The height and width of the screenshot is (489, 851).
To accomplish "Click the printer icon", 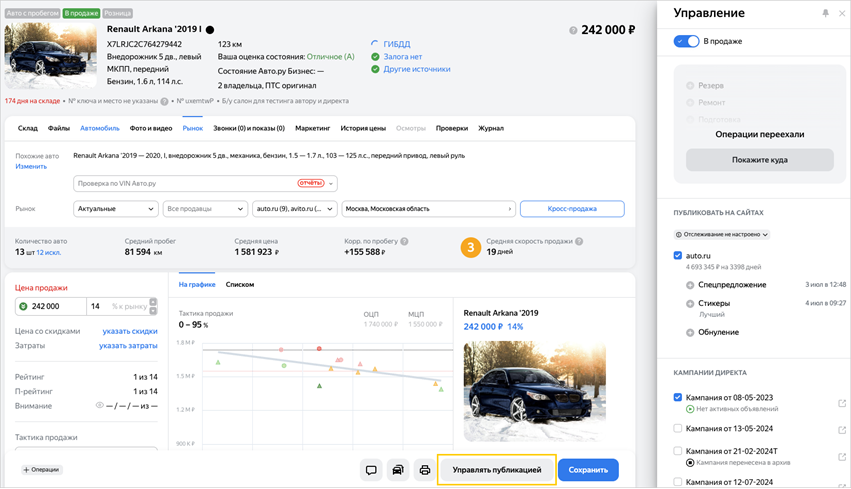I will [425, 470].
